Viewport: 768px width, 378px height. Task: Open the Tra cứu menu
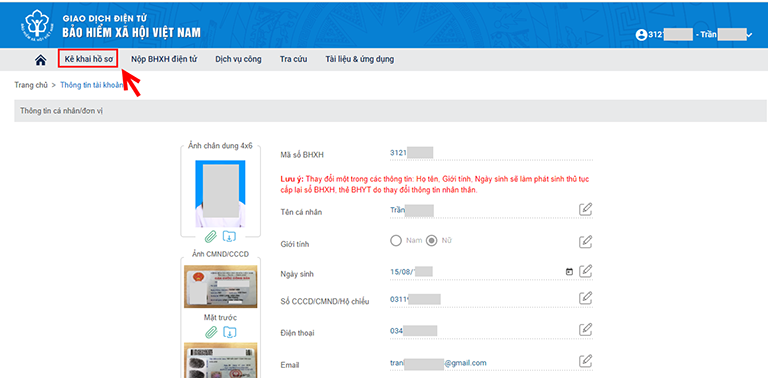tap(293, 60)
